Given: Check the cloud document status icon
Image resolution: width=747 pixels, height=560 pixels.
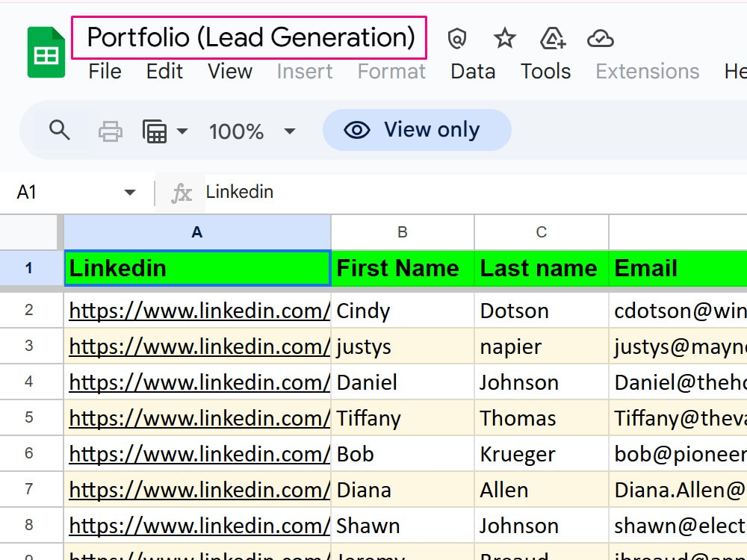Looking at the screenshot, I should tap(601, 39).
